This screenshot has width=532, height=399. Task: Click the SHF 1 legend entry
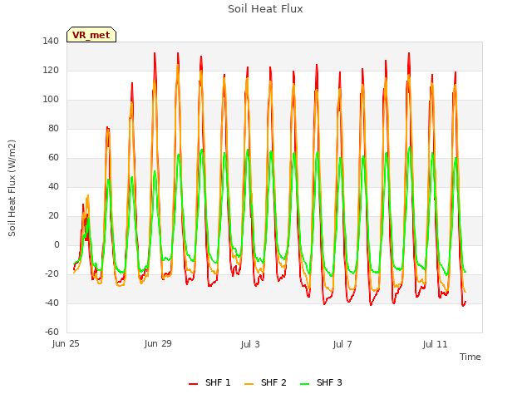[209, 382]
